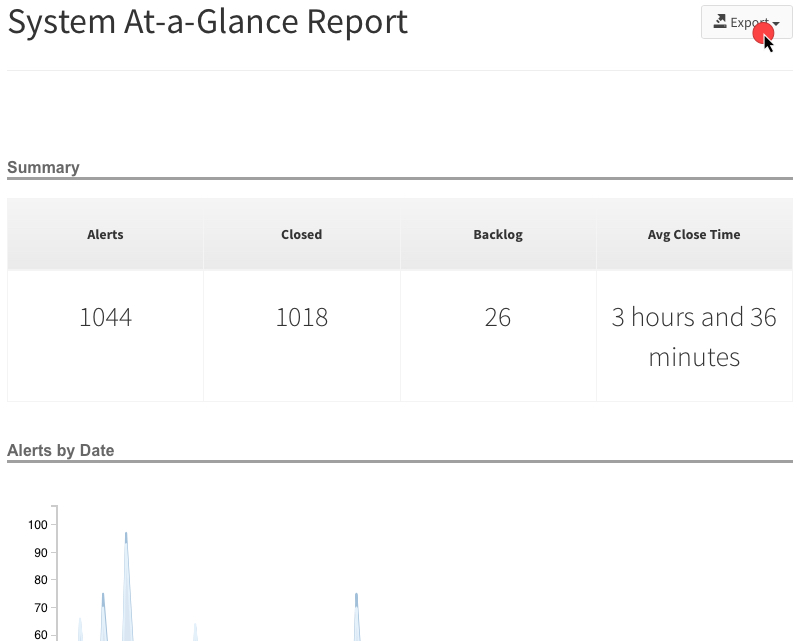Click the System At-a-Glance Report title
The width and height of the screenshot is (804, 641).
tap(208, 22)
